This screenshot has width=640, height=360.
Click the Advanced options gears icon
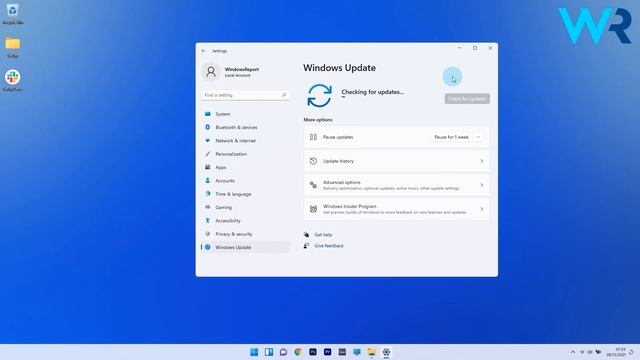313,185
